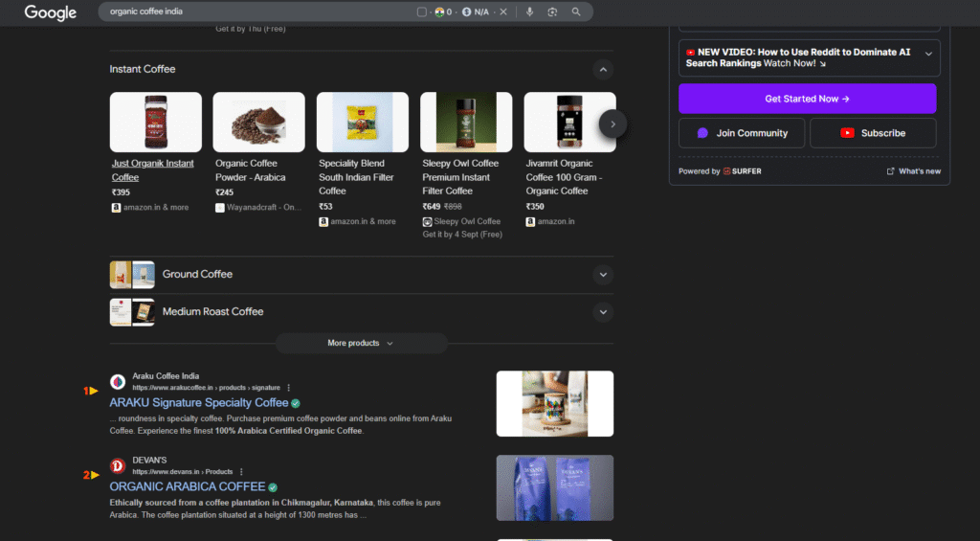Click arakucoffee.in URL breadcrumb
980x541 pixels.
(x=207, y=388)
